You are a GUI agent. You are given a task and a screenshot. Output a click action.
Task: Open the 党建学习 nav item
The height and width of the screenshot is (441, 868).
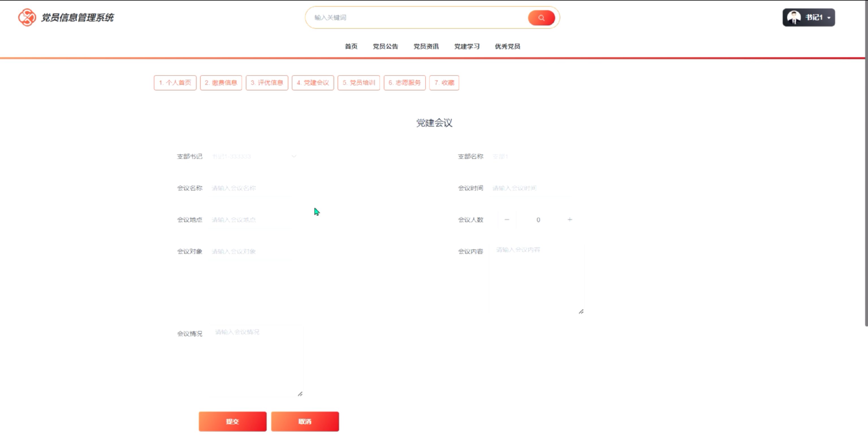click(x=467, y=46)
